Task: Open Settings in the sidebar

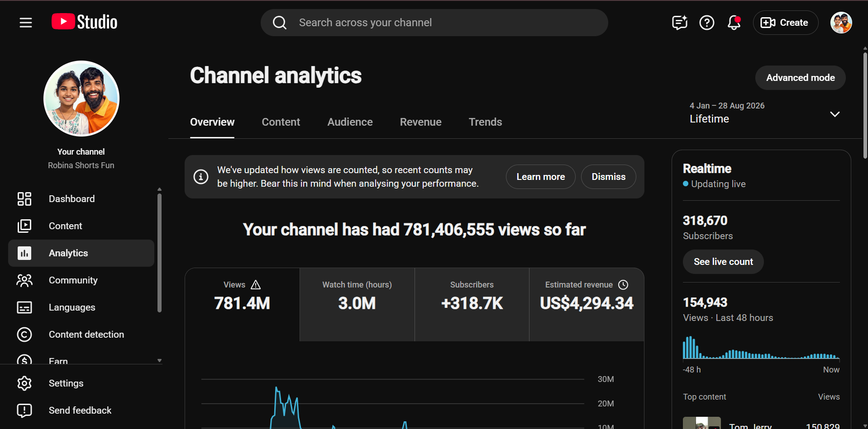Action: tap(81, 383)
